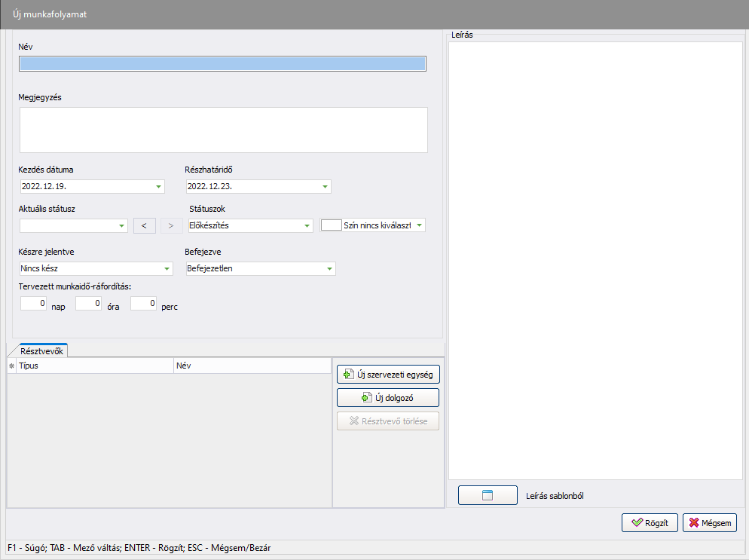Click the Típus column header
The height and width of the screenshot is (560, 749).
[x=94, y=366]
